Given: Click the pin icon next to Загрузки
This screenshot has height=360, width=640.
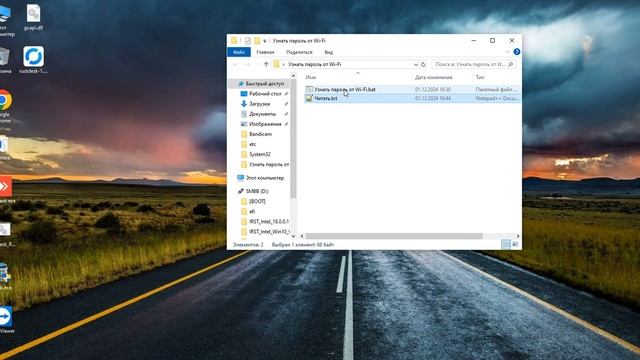Looking at the screenshot, I should click(287, 104).
